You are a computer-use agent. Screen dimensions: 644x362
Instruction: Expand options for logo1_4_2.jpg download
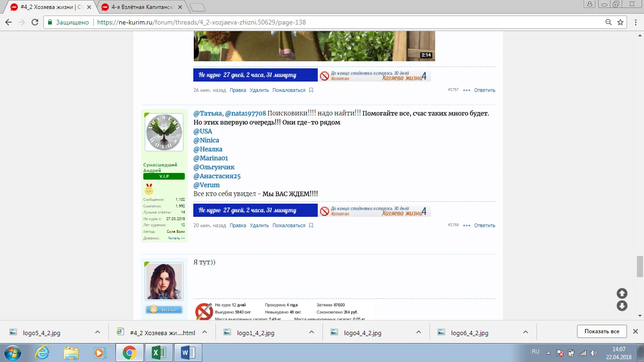pos(312,332)
